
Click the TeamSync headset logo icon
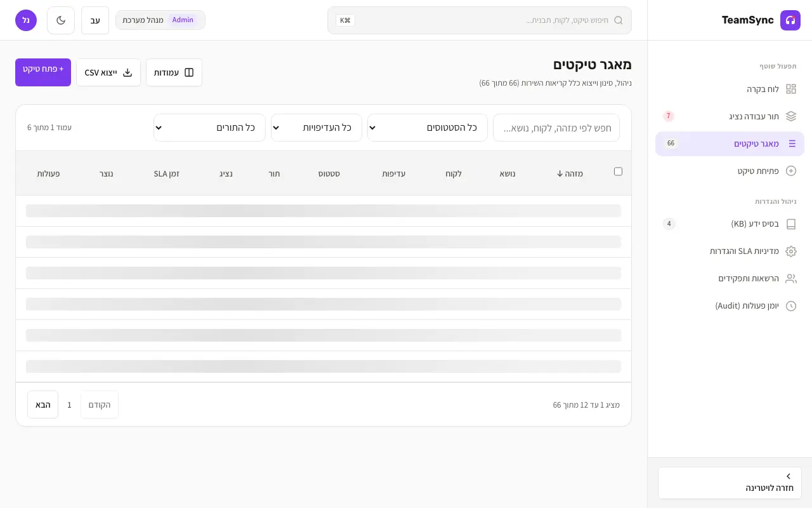click(790, 20)
